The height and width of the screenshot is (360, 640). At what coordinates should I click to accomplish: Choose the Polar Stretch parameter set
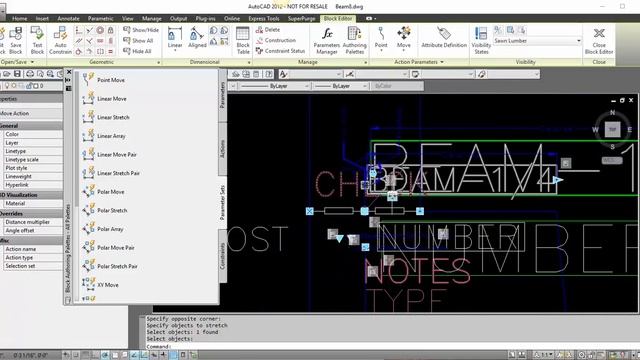pos(105,210)
